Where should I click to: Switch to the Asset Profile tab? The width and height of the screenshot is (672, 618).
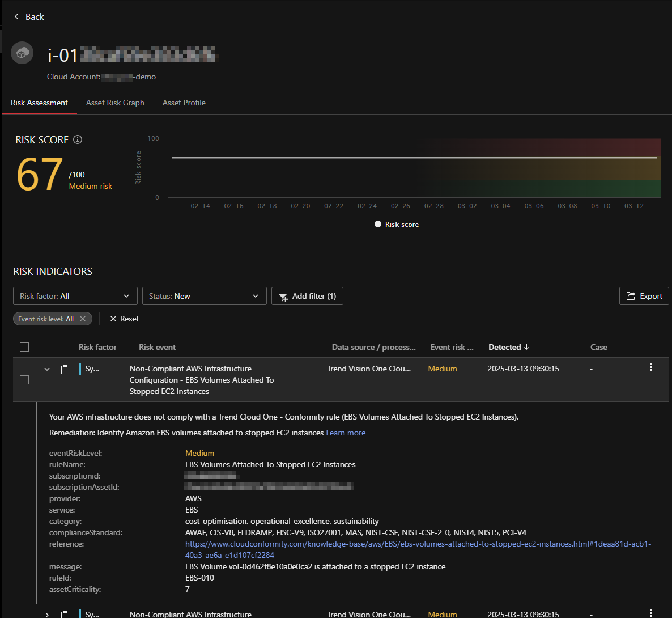(184, 103)
